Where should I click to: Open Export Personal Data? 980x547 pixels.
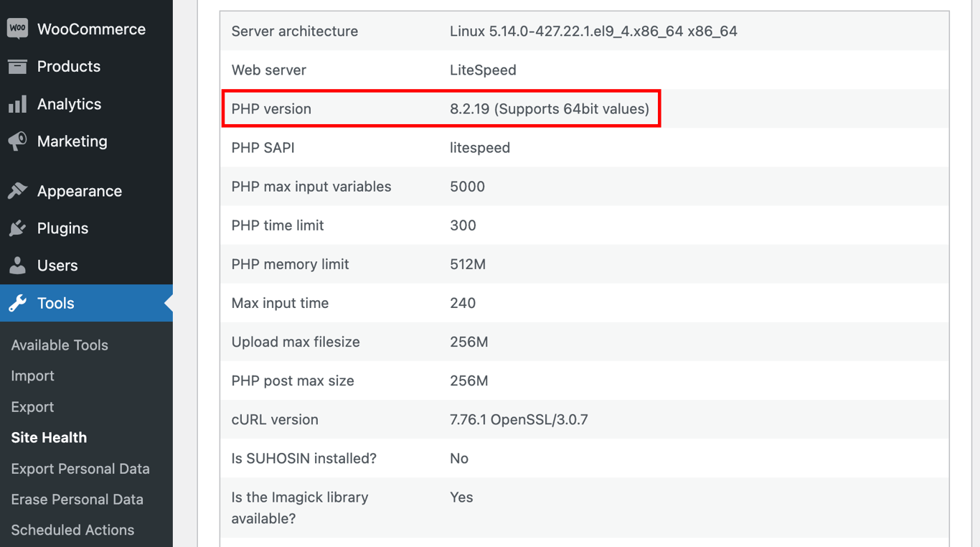pos(80,468)
